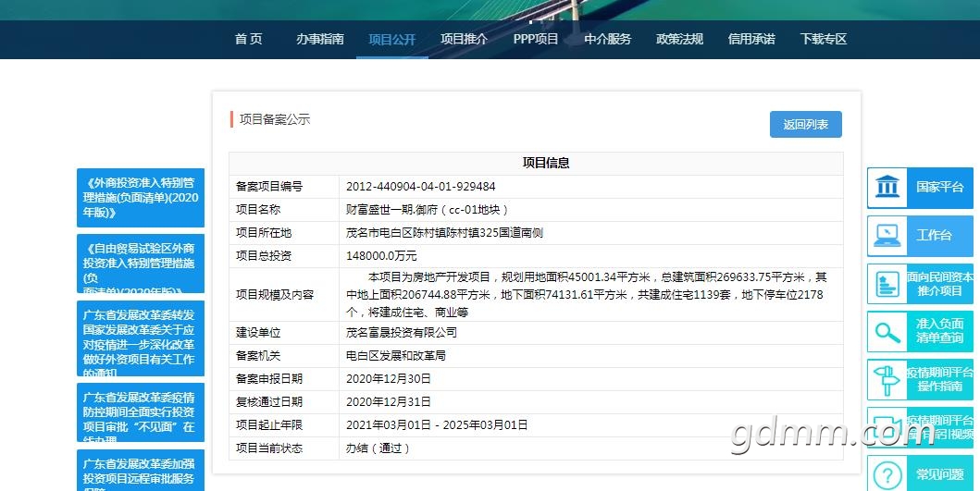This screenshot has height=491, width=980.
Task: Open the 项目推介 navigation item
Action: pos(464,39)
